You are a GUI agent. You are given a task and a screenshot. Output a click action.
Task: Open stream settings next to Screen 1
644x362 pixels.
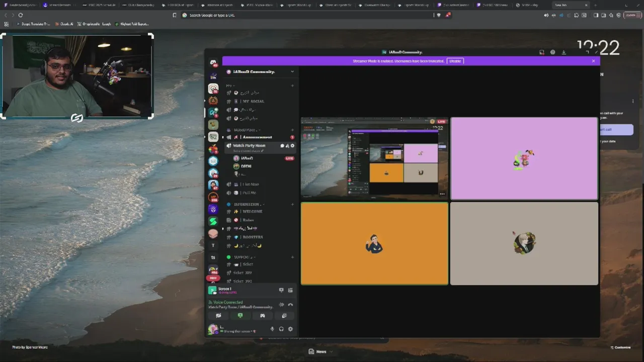pos(281,290)
